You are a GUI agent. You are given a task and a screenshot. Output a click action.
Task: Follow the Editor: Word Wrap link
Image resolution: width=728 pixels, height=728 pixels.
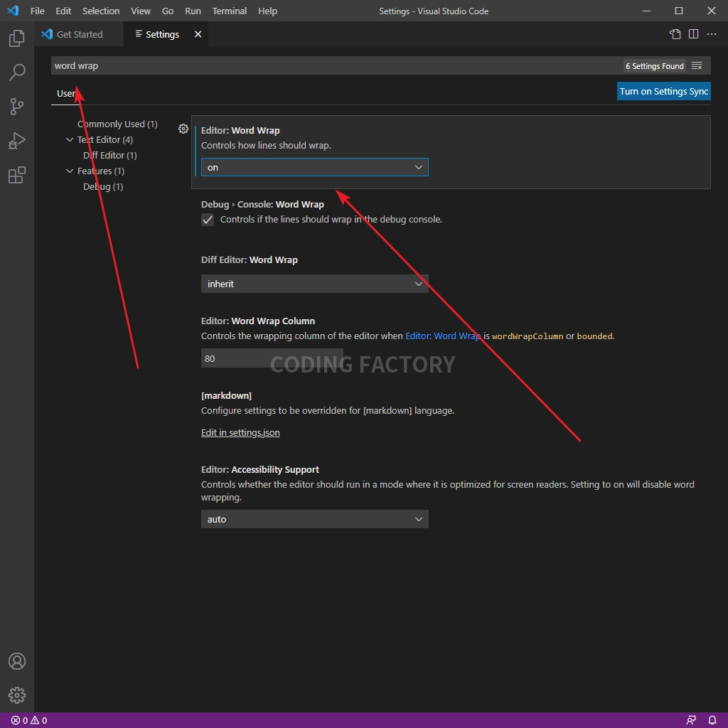tap(443, 336)
